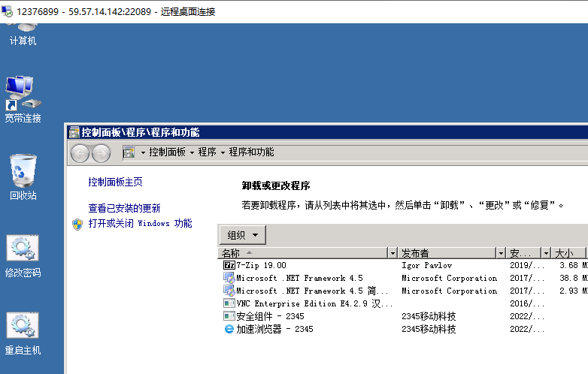Image resolution: width=588 pixels, height=374 pixels.
Task: Click publisher Igor Pavlov cell
Action: [x=427, y=265]
